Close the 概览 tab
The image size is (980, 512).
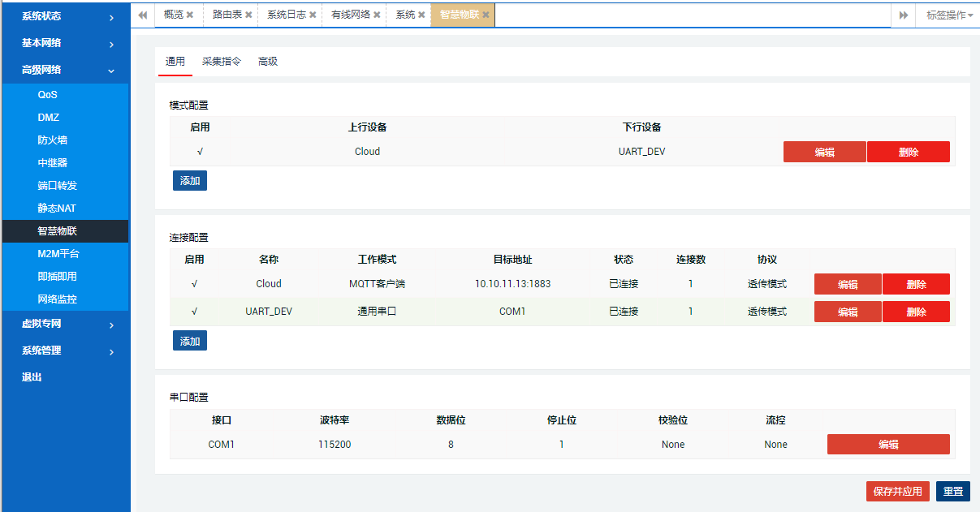coord(192,15)
